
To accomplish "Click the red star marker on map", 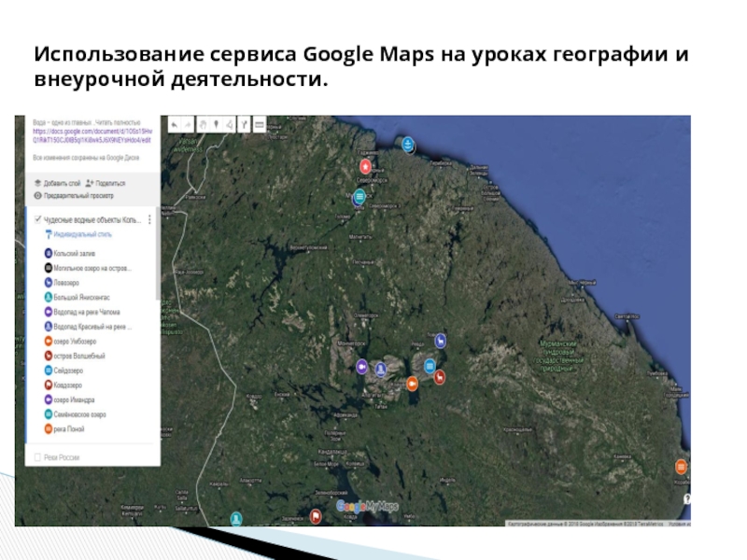I will [x=366, y=166].
